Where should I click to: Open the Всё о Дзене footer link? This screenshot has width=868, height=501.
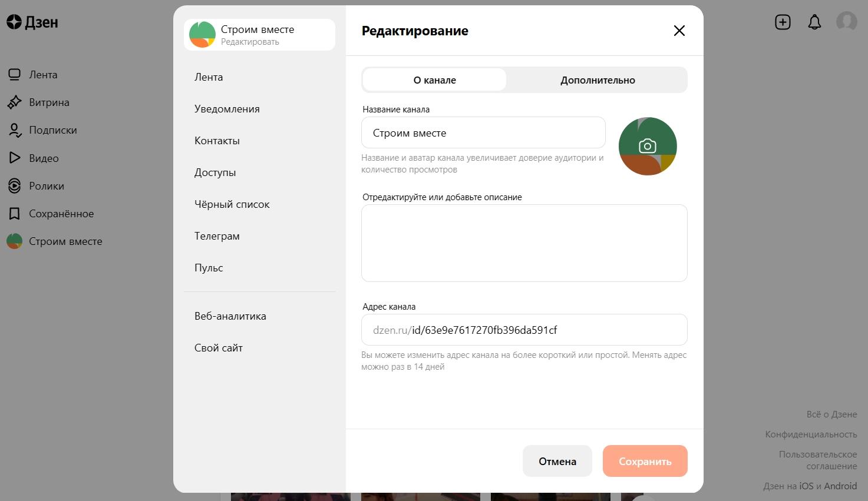click(x=831, y=414)
